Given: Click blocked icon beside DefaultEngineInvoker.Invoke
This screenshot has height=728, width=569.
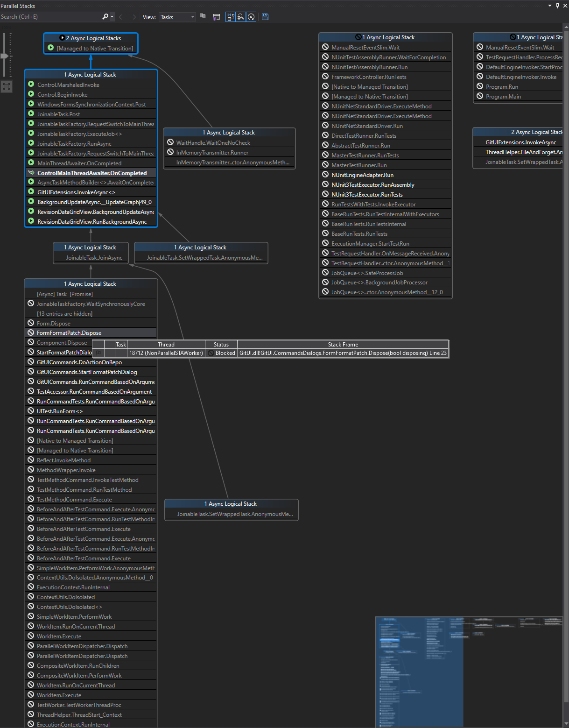Looking at the screenshot, I should [480, 77].
